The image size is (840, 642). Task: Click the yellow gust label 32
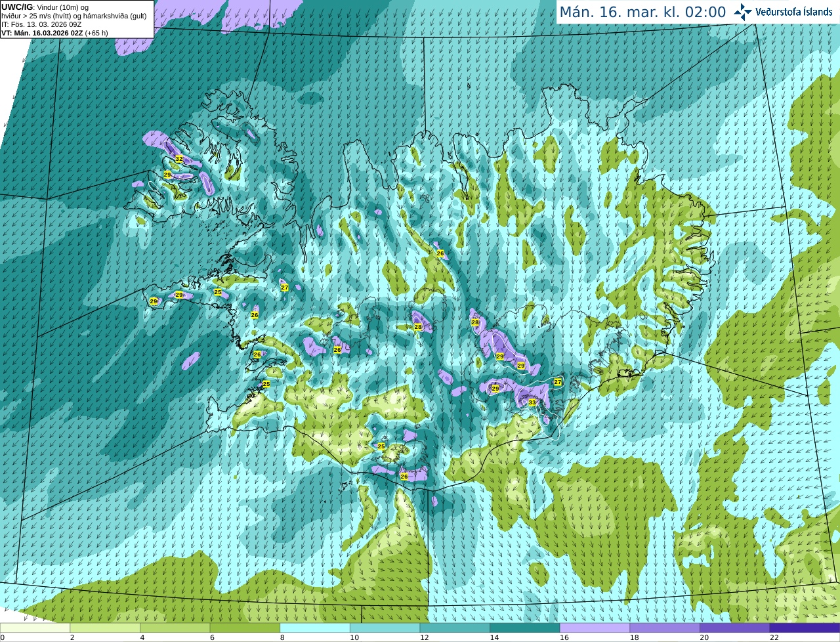(x=179, y=159)
